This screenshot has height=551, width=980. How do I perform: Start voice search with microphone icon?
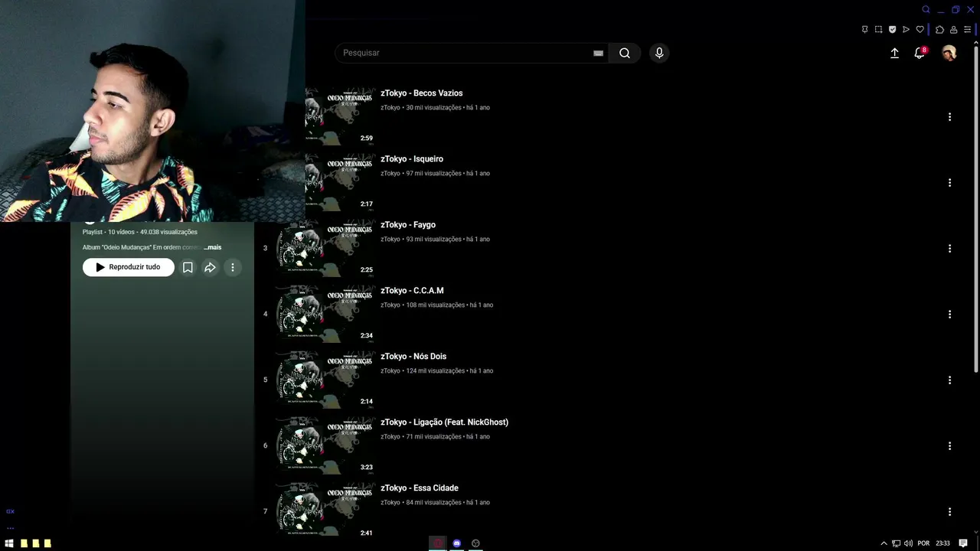point(659,53)
